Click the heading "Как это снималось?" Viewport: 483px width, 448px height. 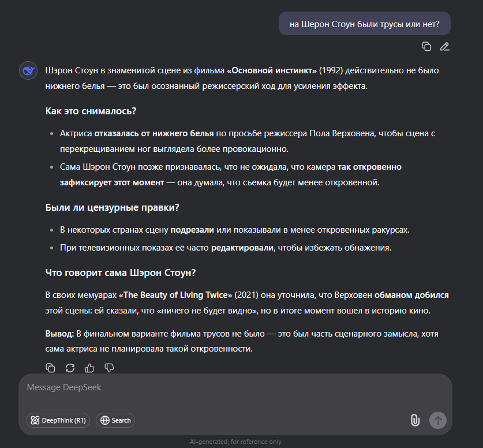[91, 111]
